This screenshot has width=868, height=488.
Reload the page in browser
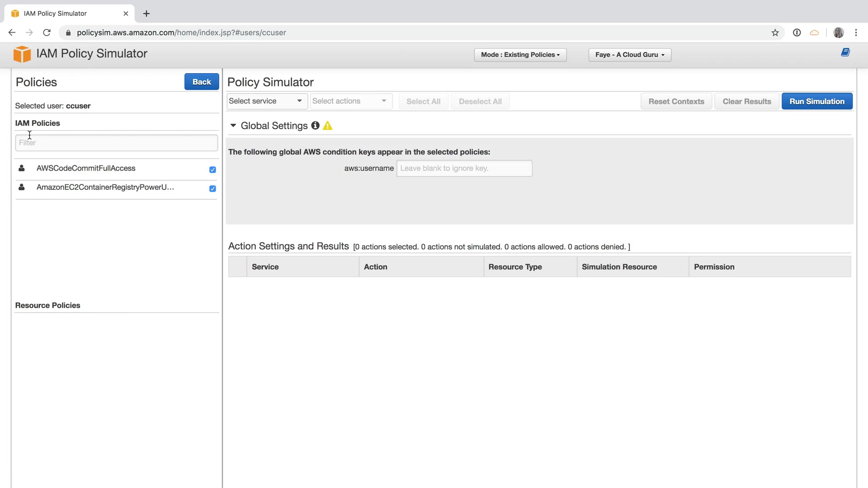click(47, 33)
